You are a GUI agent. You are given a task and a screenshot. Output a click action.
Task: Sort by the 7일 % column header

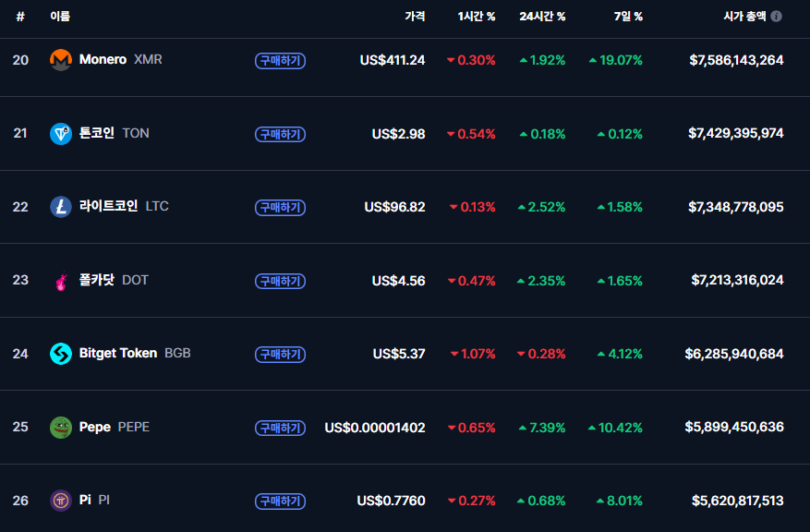(628, 17)
